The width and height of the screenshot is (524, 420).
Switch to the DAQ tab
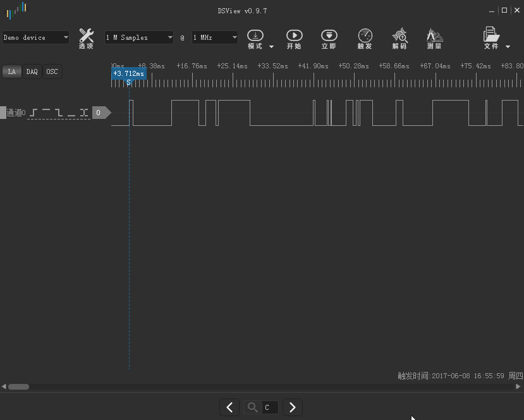point(32,71)
